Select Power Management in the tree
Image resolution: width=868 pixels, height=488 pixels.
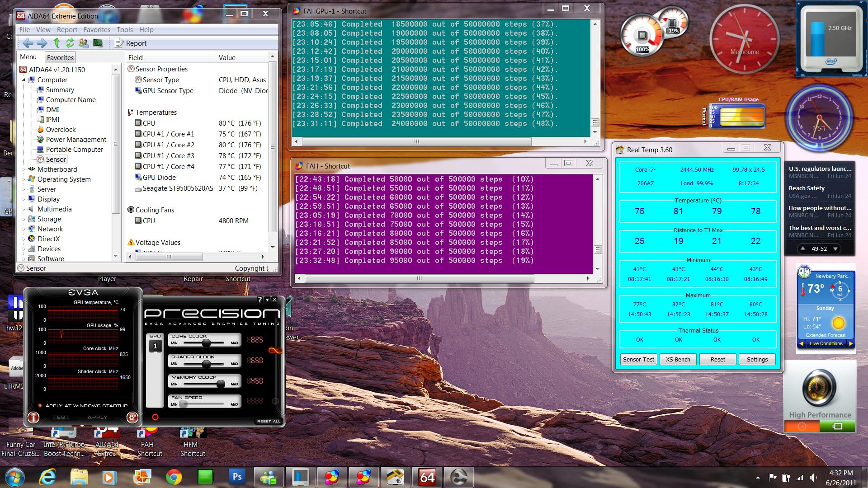point(76,139)
